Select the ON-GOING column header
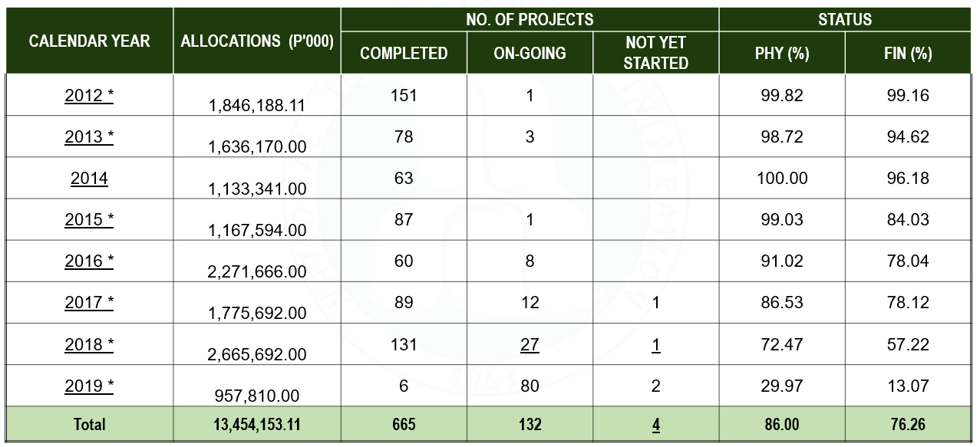This screenshot has width=980, height=447. (x=530, y=53)
